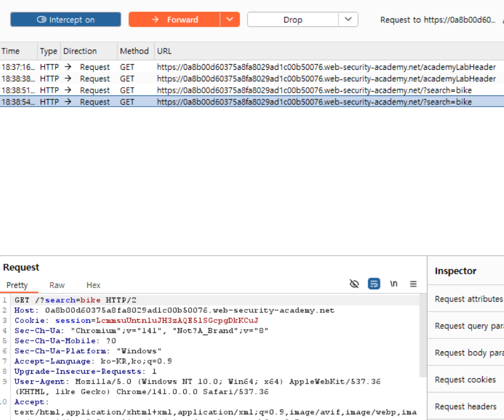Click the Upgrade-Insecure-Requests header line
504x420 pixels.
tap(85, 371)
